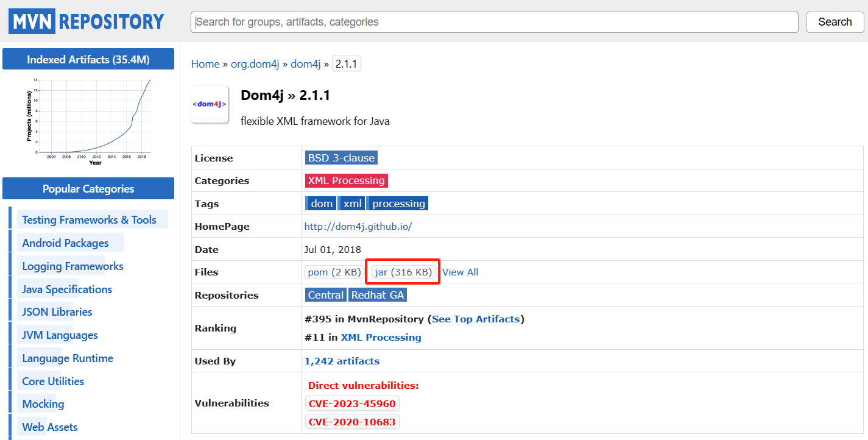
Task: Open the See Top Artifacts link
Action: click(476, 319)
